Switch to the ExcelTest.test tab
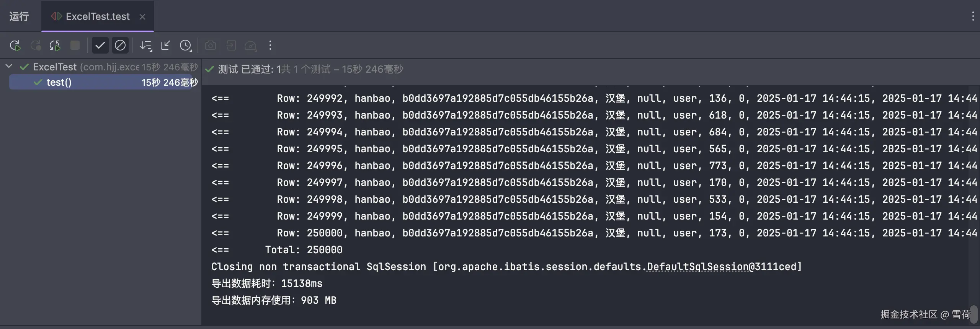 (97, 16)
